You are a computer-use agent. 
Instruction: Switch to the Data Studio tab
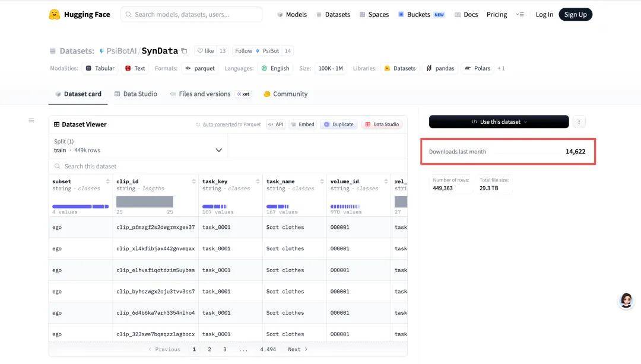tap(136, 94)
